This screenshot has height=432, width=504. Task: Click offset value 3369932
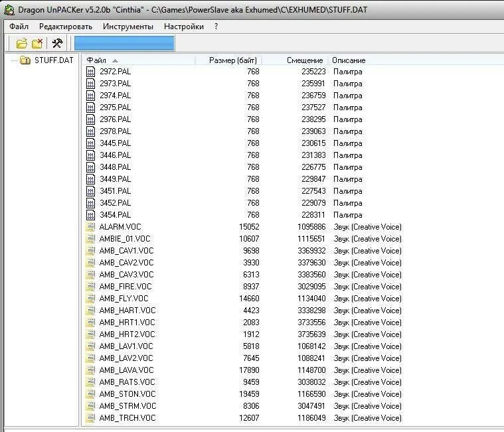pyautogui.click(x=311, y=251)
